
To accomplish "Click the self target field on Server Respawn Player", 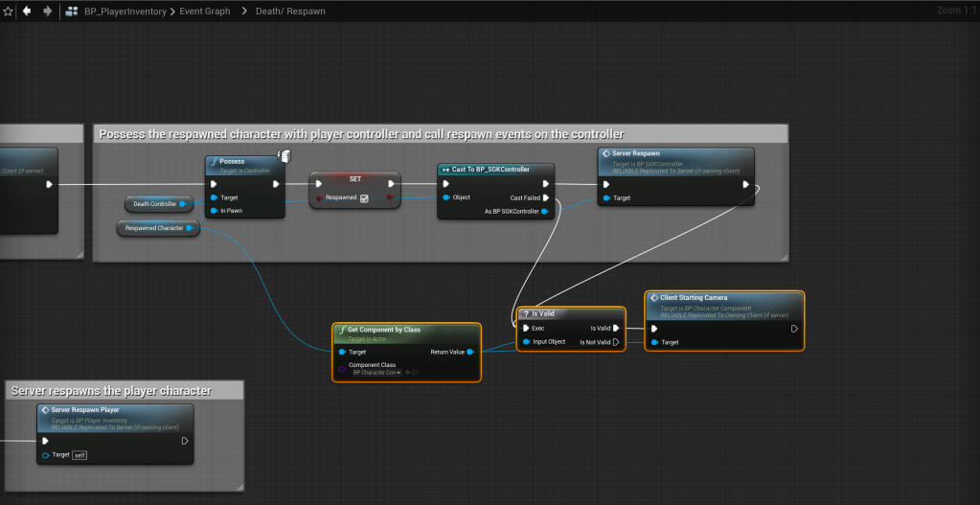I will pyautogui.click(x=80, y=454).
